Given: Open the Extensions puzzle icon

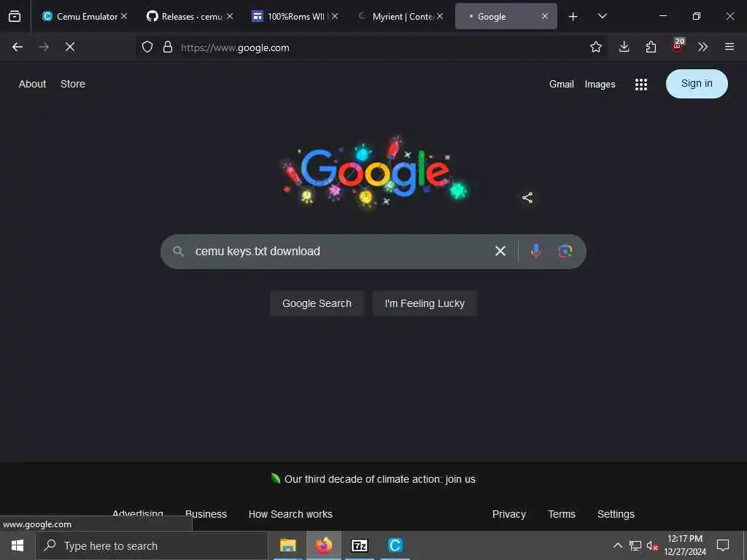Looking at the screenshot, I should click(651, 47).
